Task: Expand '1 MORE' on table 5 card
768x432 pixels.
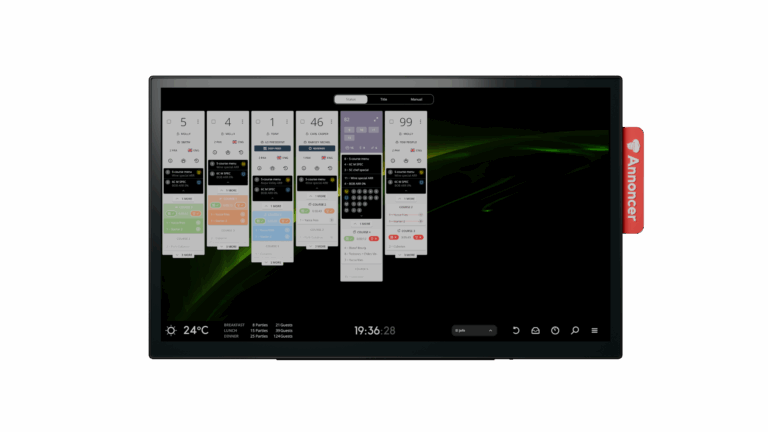Action: [184, 199]
